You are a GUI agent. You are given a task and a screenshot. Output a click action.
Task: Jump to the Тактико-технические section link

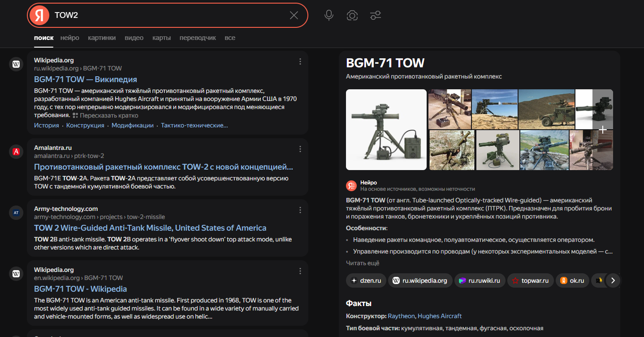pyautogui.click(x=194, y=125)
